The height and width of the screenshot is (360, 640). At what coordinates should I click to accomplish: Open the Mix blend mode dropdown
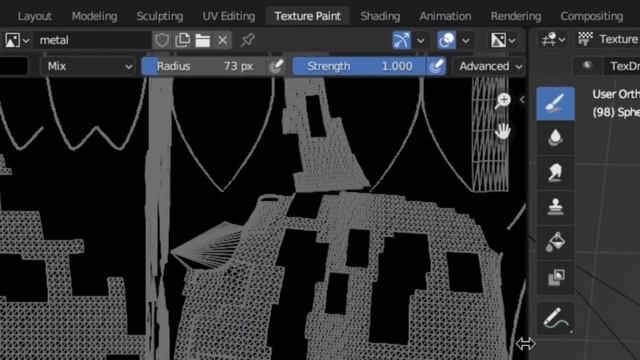coord(89,66)
